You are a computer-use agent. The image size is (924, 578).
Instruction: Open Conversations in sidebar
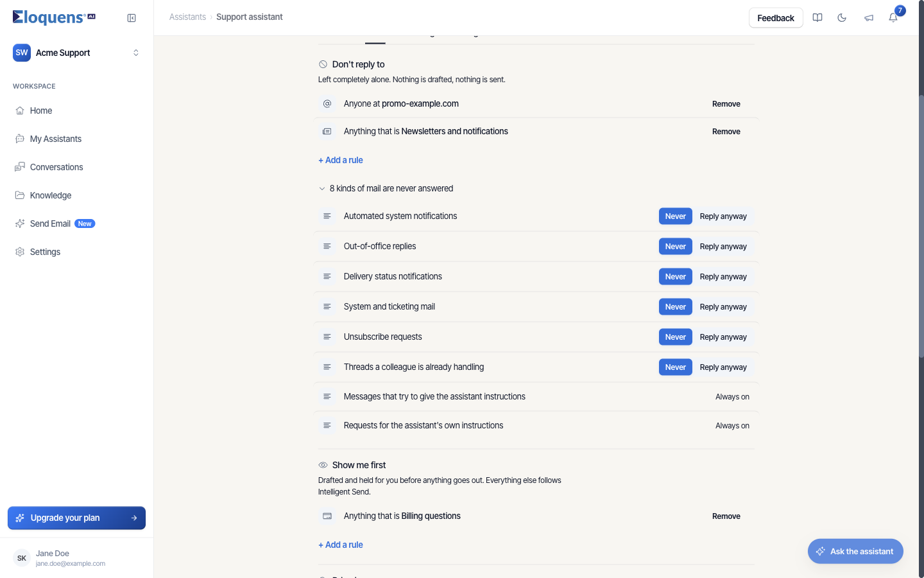[76, 167]
